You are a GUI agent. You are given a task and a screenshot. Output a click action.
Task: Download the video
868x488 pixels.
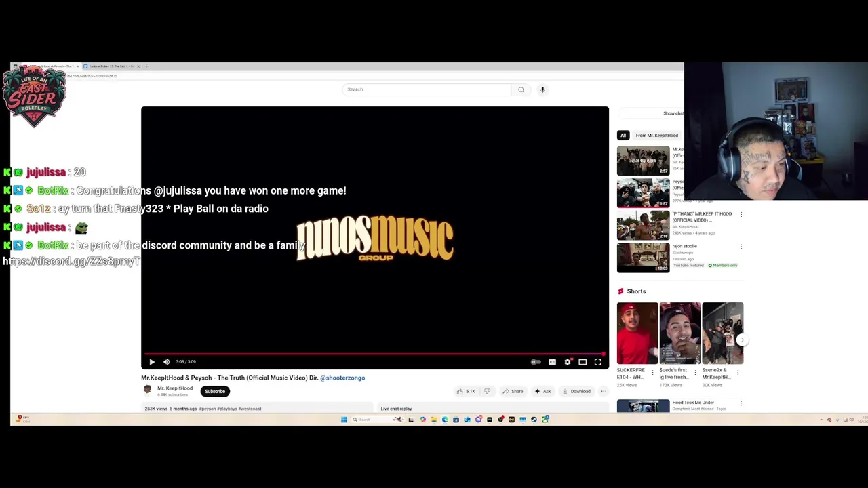pyautogui.click(x=576, y=391)
